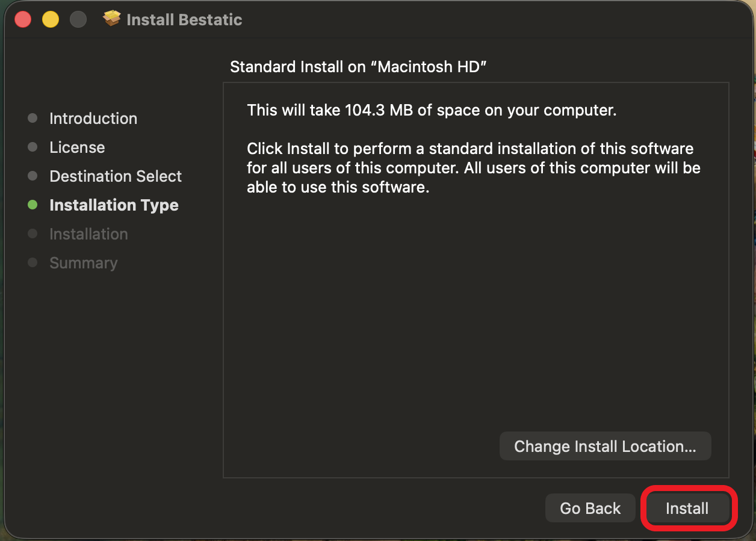Screen dimensions: 756x541
Task: Select the Summary step in sidebar
Action: [x=84, y=262]
